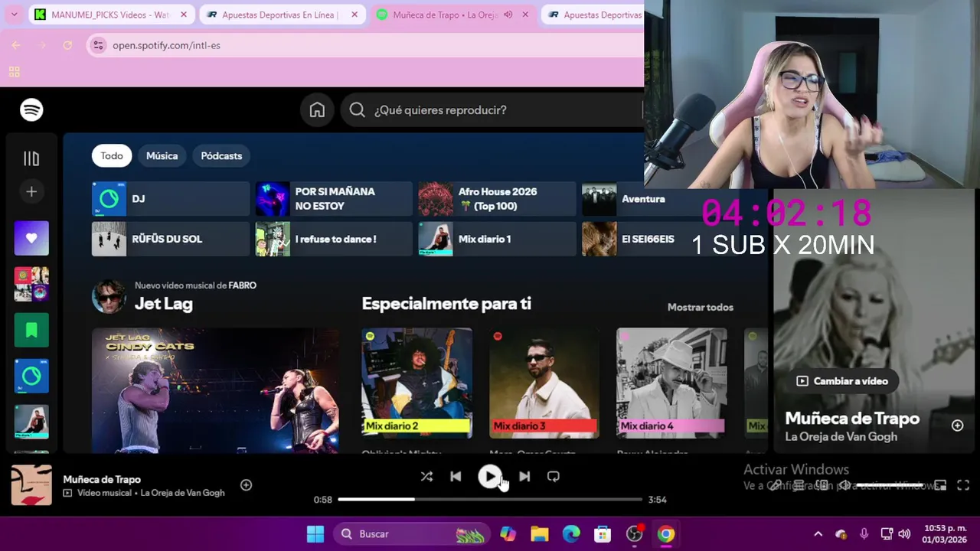This screenshot has width=980, height=551.
Task: Open the green bookmark episodes tile in sidebar
Action: click(x=31, y=330)
